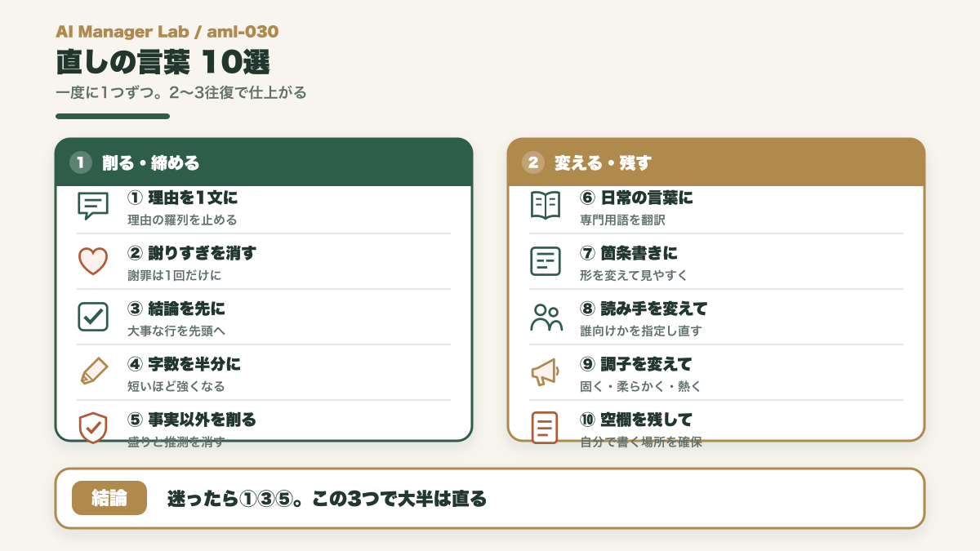Click the item title ⑧ 読み手を変えて

click(x=644, y=309)
